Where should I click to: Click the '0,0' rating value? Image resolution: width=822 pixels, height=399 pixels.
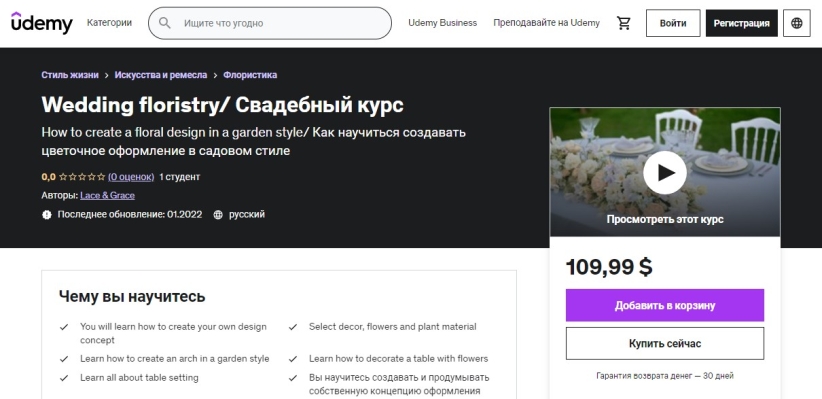(49, 177)
